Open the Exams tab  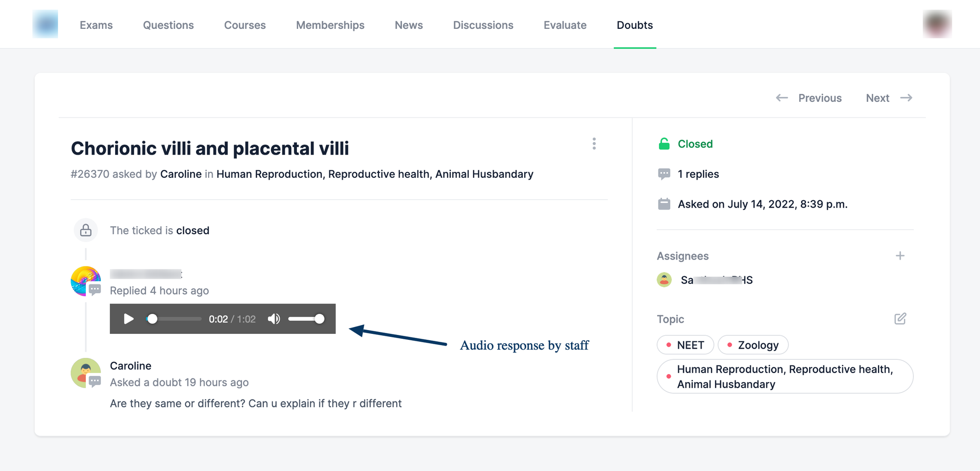click(x=96, y=25)
